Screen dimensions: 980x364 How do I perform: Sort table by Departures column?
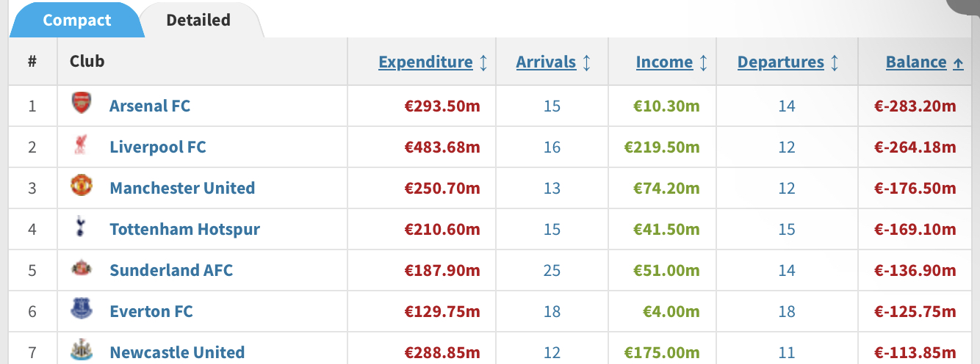coord(781,62)
